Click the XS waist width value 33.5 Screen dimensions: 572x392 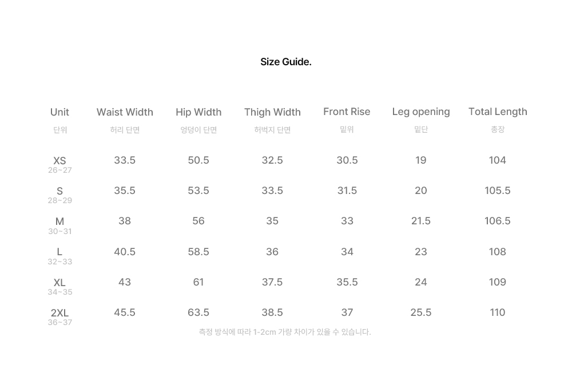[125, 160]
